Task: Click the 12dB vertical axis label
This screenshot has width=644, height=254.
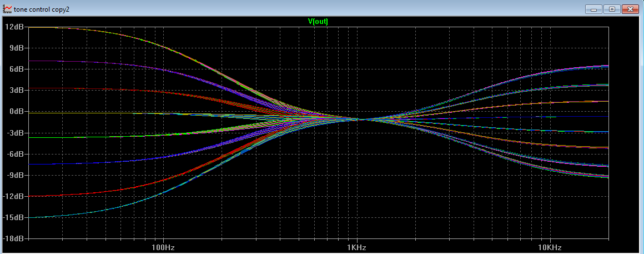Action: (15, 27)
